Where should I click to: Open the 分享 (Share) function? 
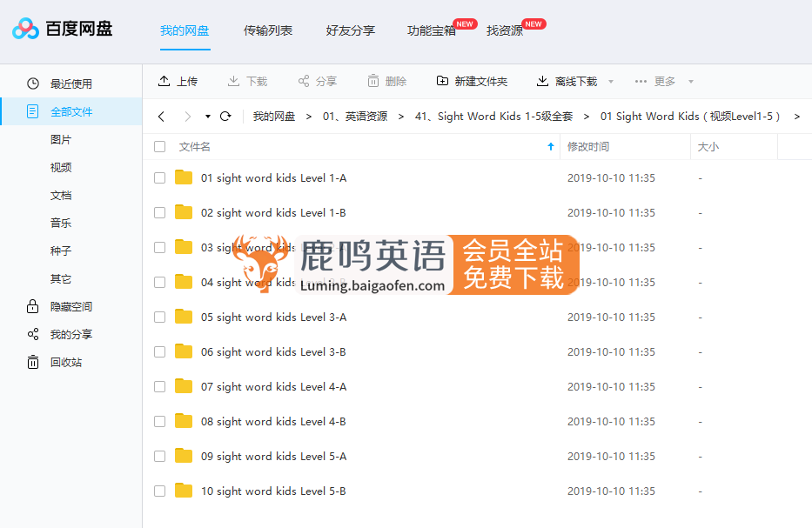tap(302, 81)
